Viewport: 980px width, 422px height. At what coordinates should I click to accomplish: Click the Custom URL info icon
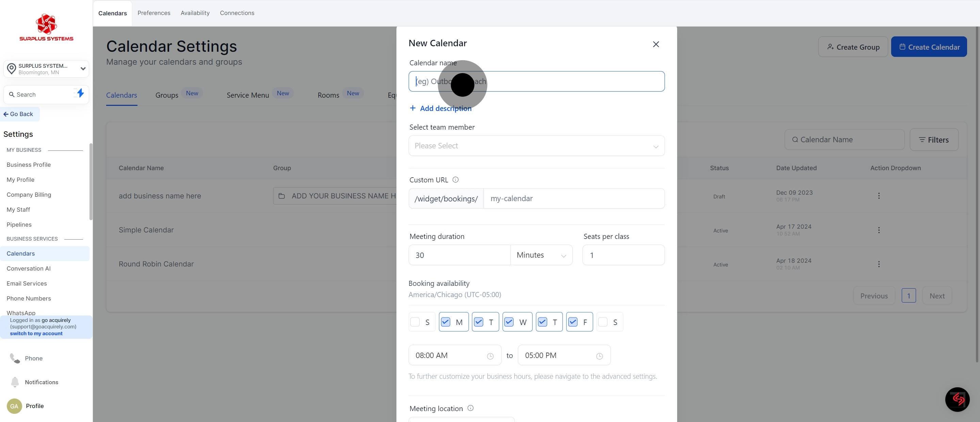(455, 180)
